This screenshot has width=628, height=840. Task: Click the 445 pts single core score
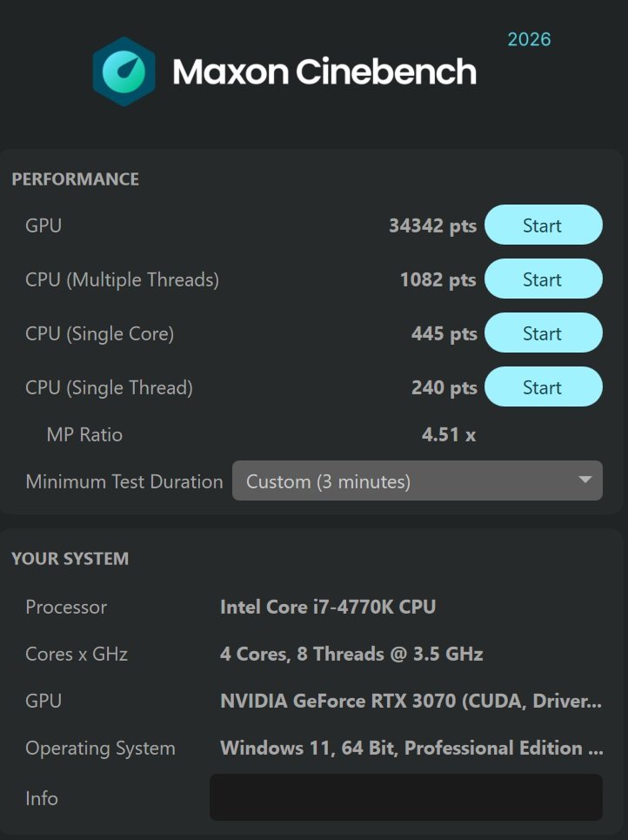tap(444, 333)
